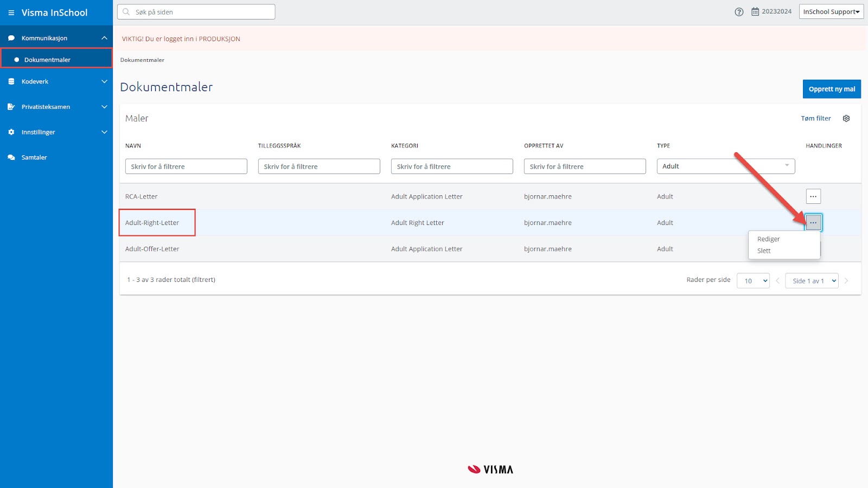868x488 pixels.
Task: Select the Adult-Offer-Letter template name
Action: coord(152,249)
